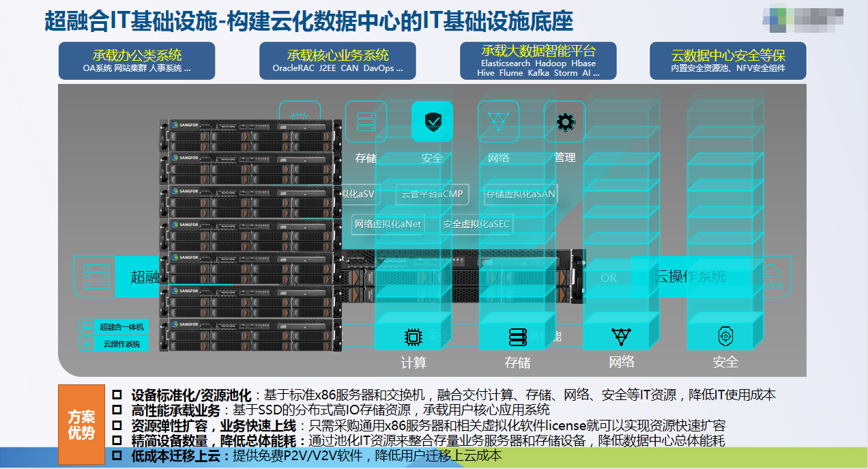The width and height of the screenshot is (868, 469).
Task: Click the large 云操作系统 text
Action: coord(691,276)
